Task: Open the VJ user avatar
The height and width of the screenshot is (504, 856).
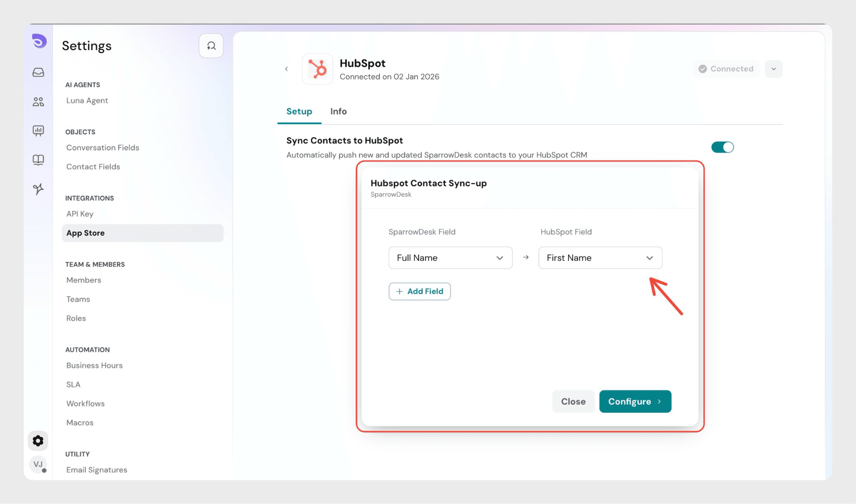Action: (38, 464)
